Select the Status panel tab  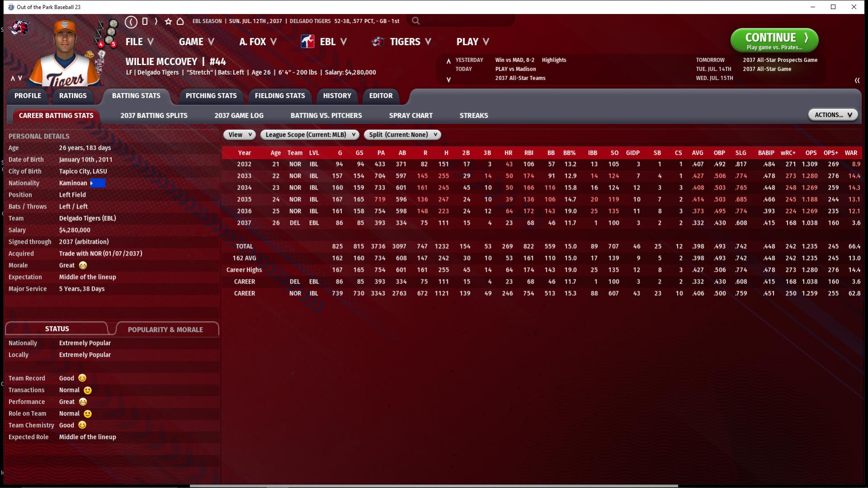pos(57,329)
